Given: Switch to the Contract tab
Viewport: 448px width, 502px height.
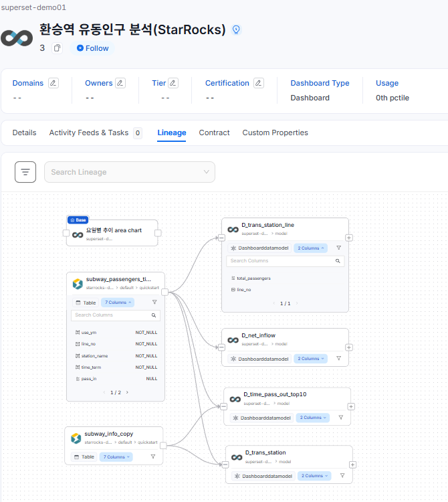Looking at the screenshot, I should click(214, 133).
